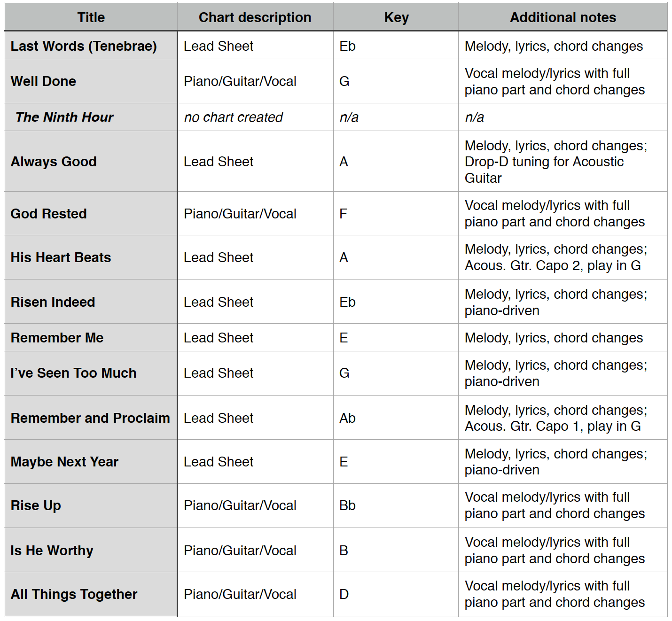Click the Always Good title cell

coord(54,162)
